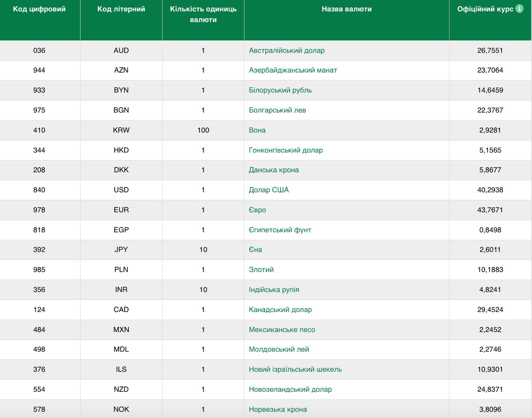Viewport: 532px width, 418px height.
Task: Open the Вона currency link
Action: coord(257,130)
